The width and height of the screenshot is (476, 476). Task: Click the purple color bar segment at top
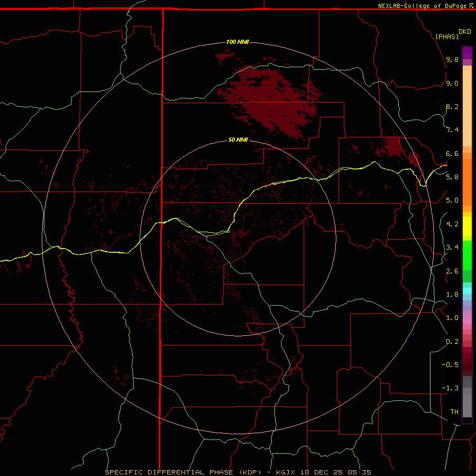coord(467,53)
